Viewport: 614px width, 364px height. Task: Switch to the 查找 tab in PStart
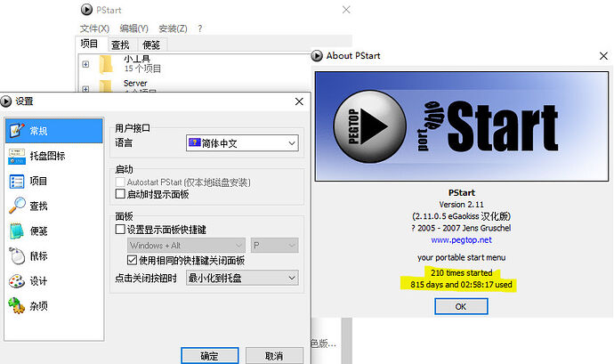click(x=120, y=45)
